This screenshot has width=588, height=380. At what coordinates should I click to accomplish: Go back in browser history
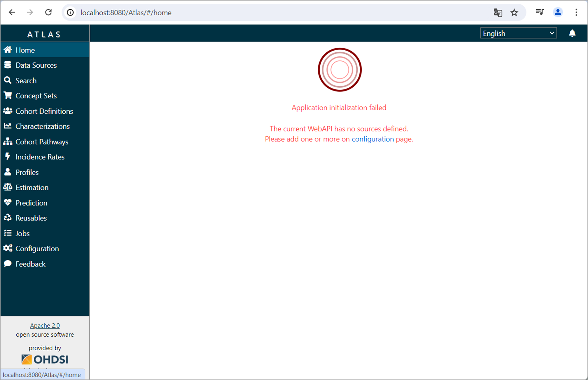pyautogui.click(x=12, y=12)
